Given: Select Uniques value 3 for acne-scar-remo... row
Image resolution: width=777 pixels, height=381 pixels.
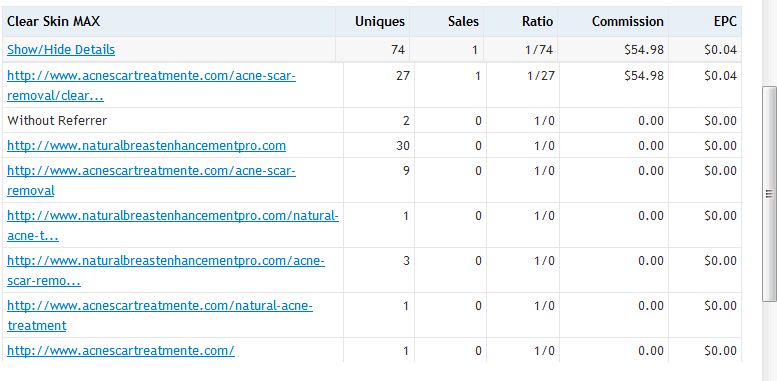Looking at the screenshot, I should [406, 261].
